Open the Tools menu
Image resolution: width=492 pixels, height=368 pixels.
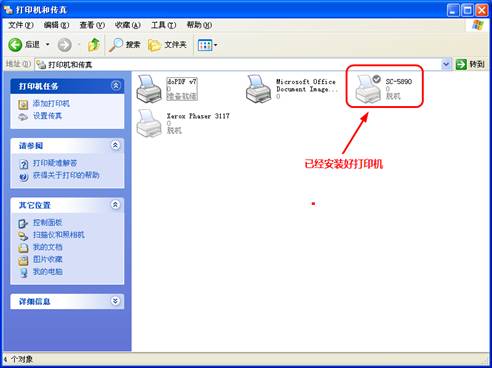point(163,25)
